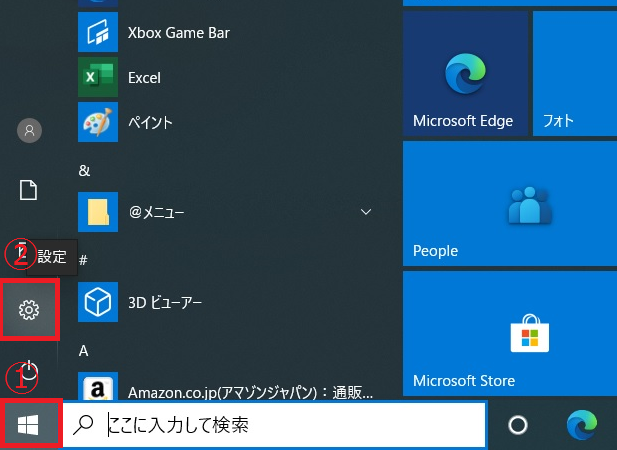Open the @メニュー folder icon
This screenshot has width=617, height=450.
(98, 212)
